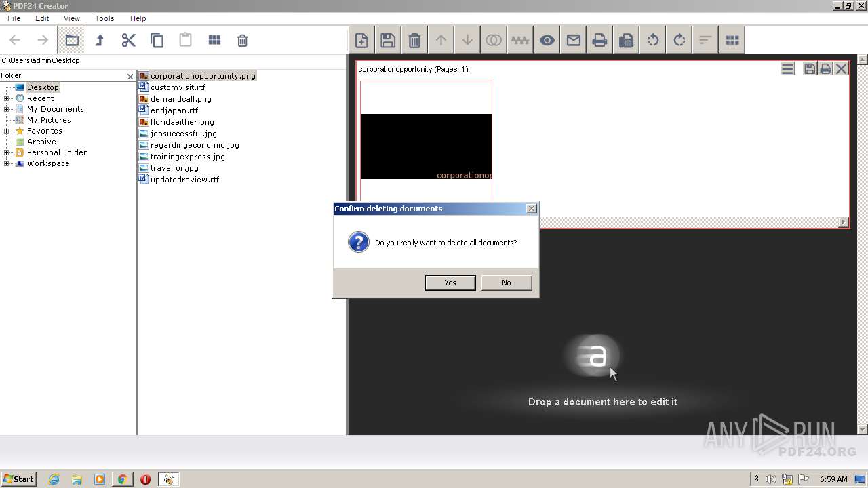
Task: Print documents toolbar icon
Action: (x=599, y=41)
